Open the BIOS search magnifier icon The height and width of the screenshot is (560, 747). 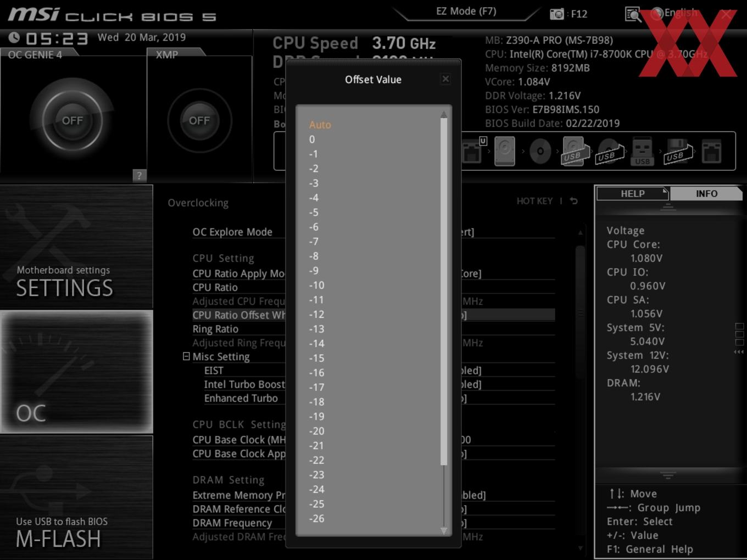pos(633,14)
